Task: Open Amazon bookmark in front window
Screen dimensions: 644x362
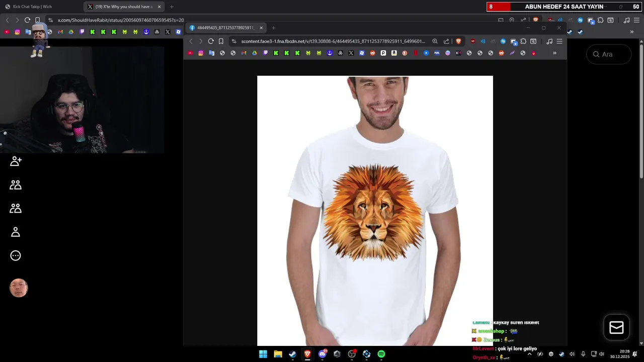Action: [x=394, y=53]
